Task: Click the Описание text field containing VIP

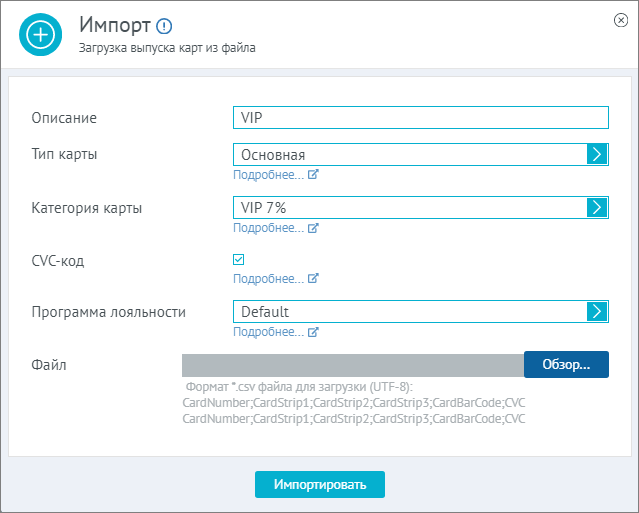Action: coord(421,117)
